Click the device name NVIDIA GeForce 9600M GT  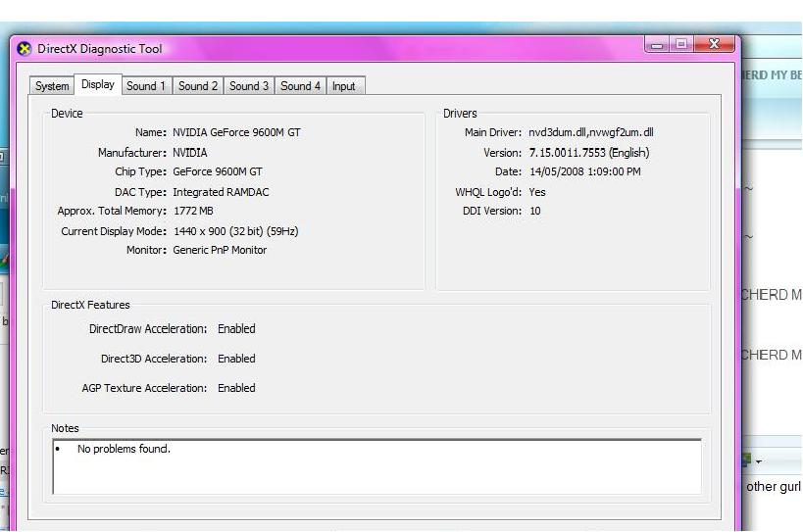coord(236,132)
